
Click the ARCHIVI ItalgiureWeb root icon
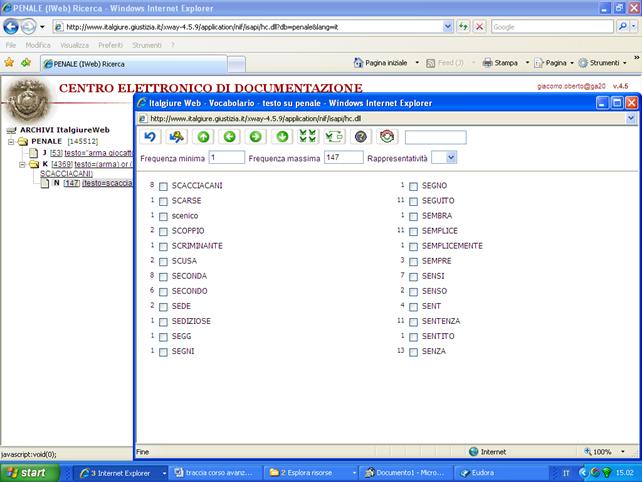tap(11, 130)
